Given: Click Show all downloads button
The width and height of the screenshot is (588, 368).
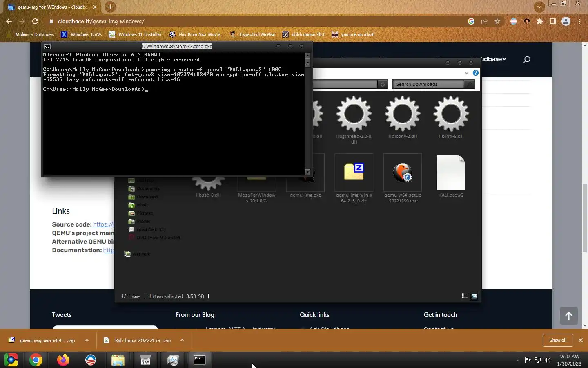Looking at the screenshot, I should pyautogui.click(x=557, y=340).
